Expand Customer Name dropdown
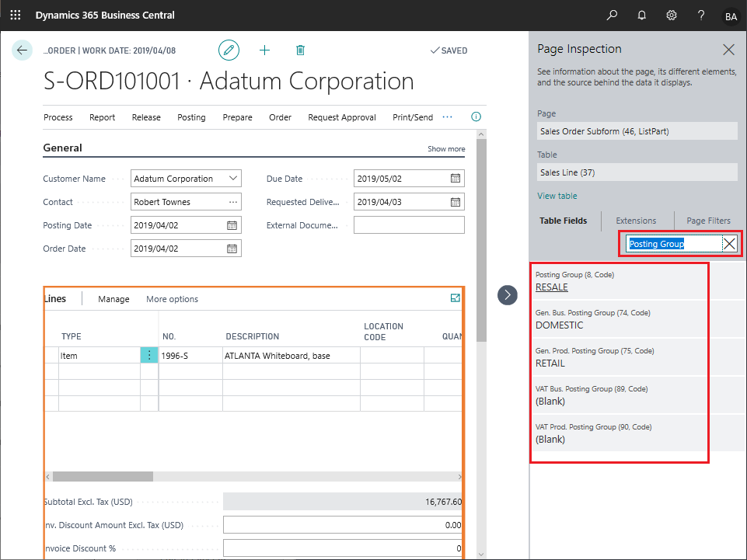The width and height of the screenshot is (747, 560). pyautogui.click(x=233, y=178)
